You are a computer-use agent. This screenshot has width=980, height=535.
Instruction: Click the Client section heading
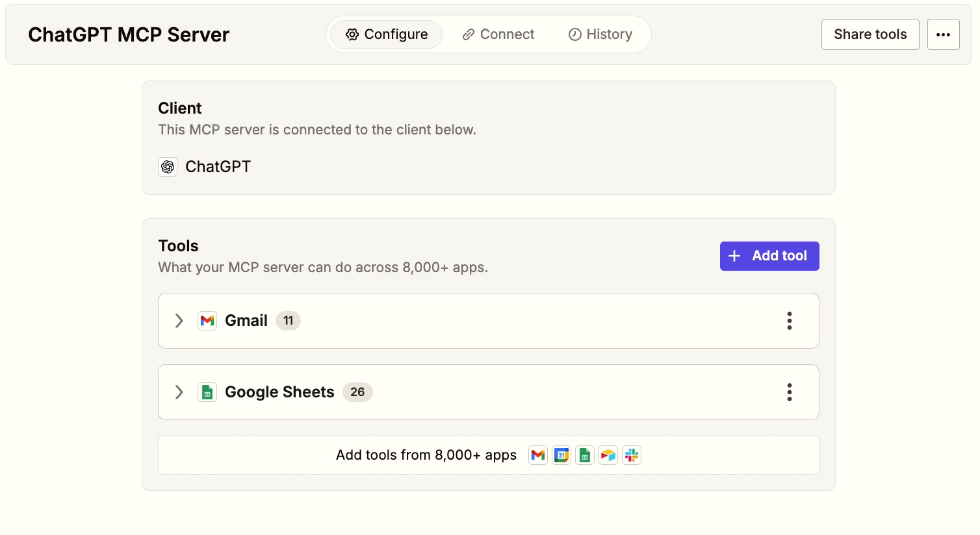(x=180, y=108)
